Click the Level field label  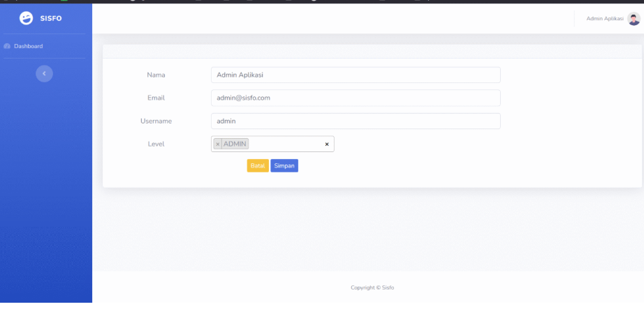tap(156, 144)
